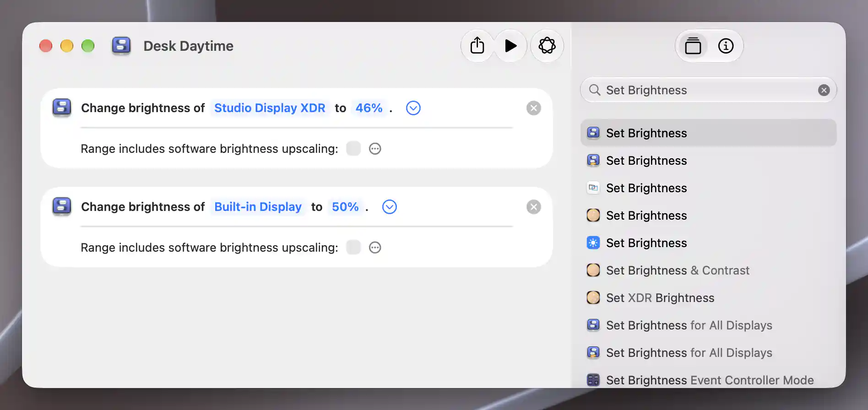Image resolution: width=868 pixels, height=410 pixels.
Task: Click the magnifying glass search icon
Action: point(594,90)
